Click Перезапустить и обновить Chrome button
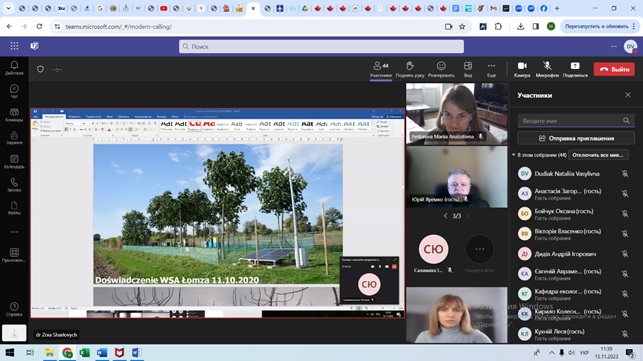Image resolution: width=643 pixels, height=361 pixels. click(596, 26)
